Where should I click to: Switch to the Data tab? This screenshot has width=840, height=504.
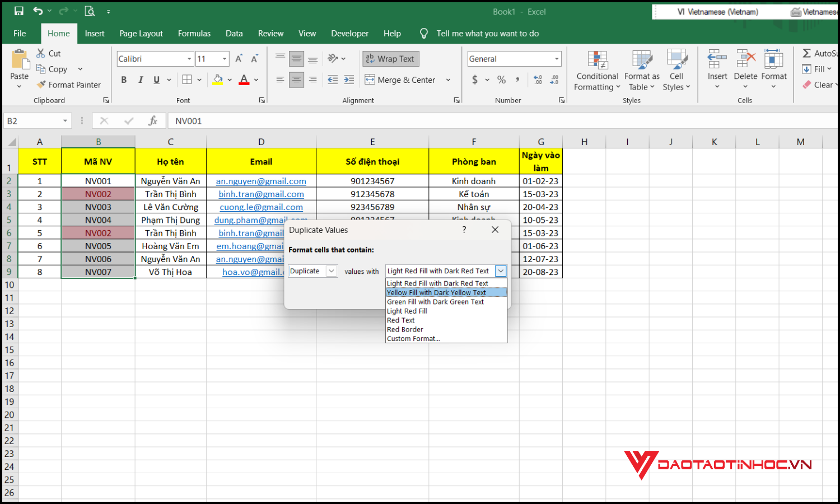click(234, 34)
